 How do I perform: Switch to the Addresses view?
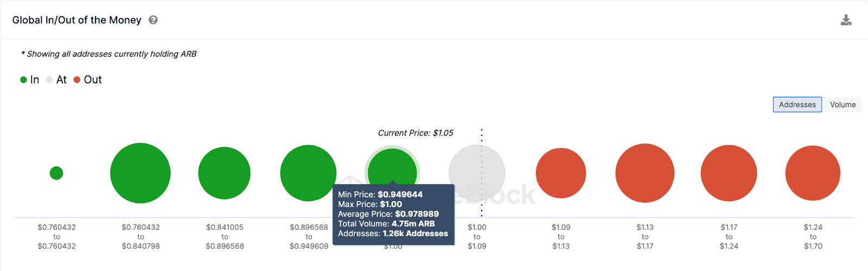click(x=797, y=105)
